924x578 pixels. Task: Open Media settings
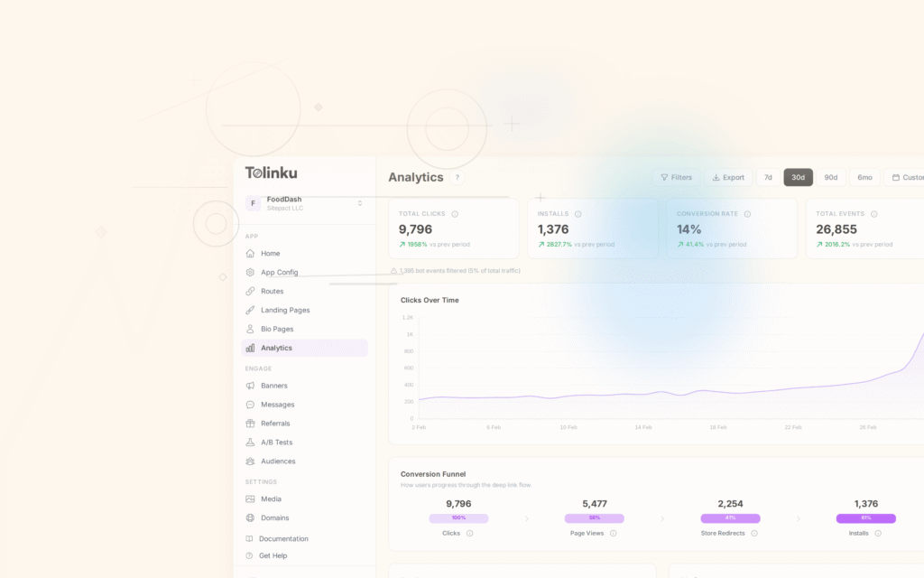pyautogui.click(x=305, y=499)
